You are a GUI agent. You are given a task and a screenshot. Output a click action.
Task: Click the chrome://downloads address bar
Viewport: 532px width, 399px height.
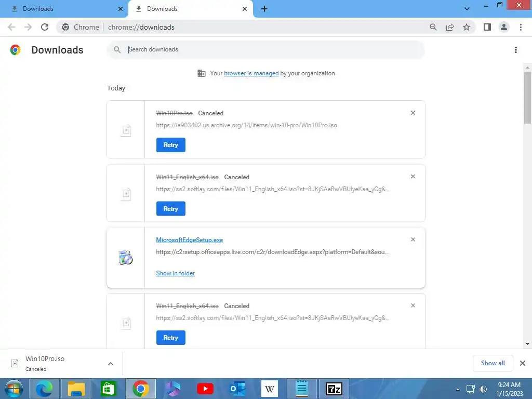pos(265,27)
